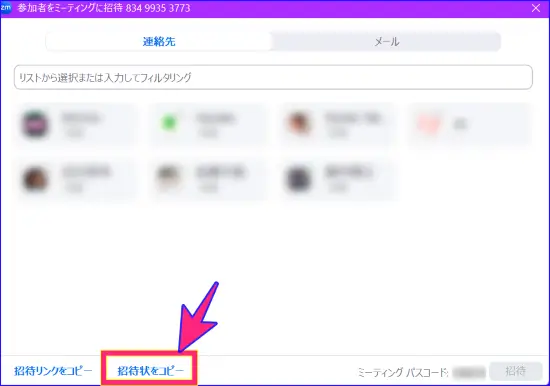Click the Zoom logo in title bar
Image resolution: width=550 pixels, height=386 pixels.
6,8
